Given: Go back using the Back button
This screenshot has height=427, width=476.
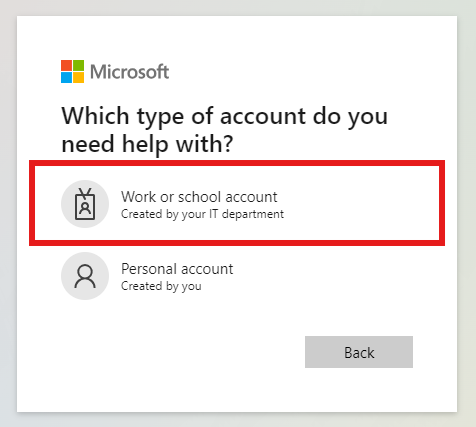Looking at the screenshot, I should point(359,352).
